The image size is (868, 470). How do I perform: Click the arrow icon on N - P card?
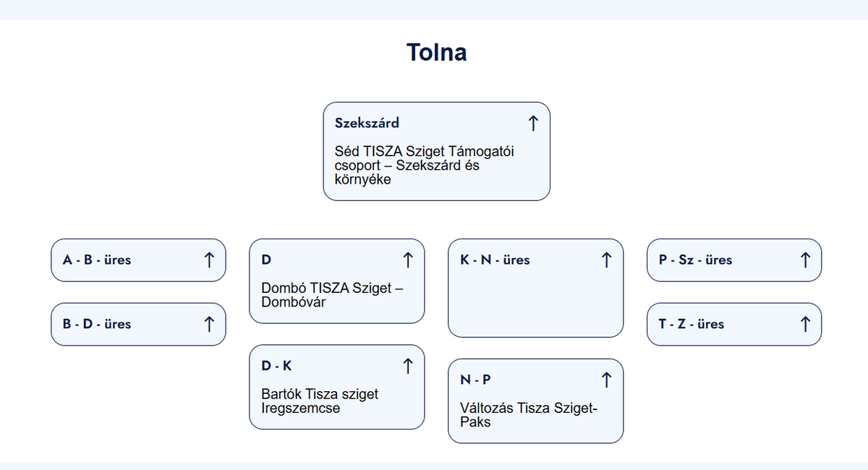(x=606, y=380)
